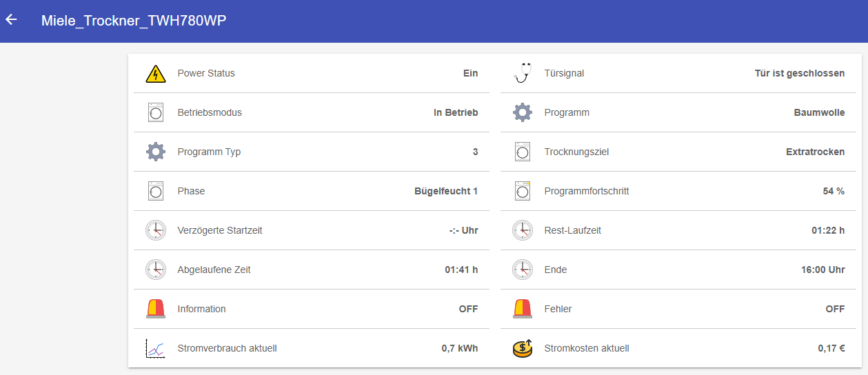Image resolution: width=868 pixels, height=375 pixels.
Task: Click the gear icon next to Programm
Action: pyautogui.click(x=523, y=112)
